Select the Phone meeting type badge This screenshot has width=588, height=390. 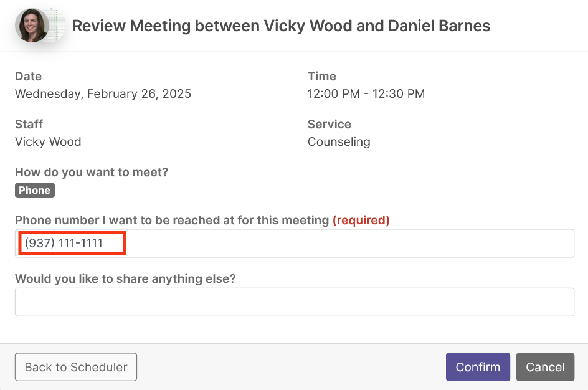[x=35, y=190]
